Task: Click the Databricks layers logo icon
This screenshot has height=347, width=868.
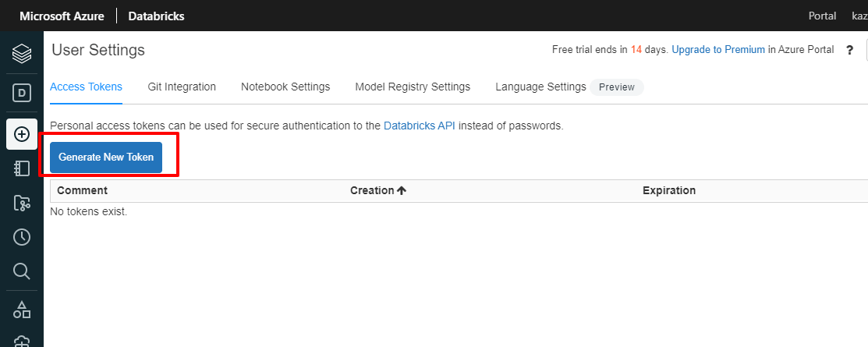Action: pos(22,53)
